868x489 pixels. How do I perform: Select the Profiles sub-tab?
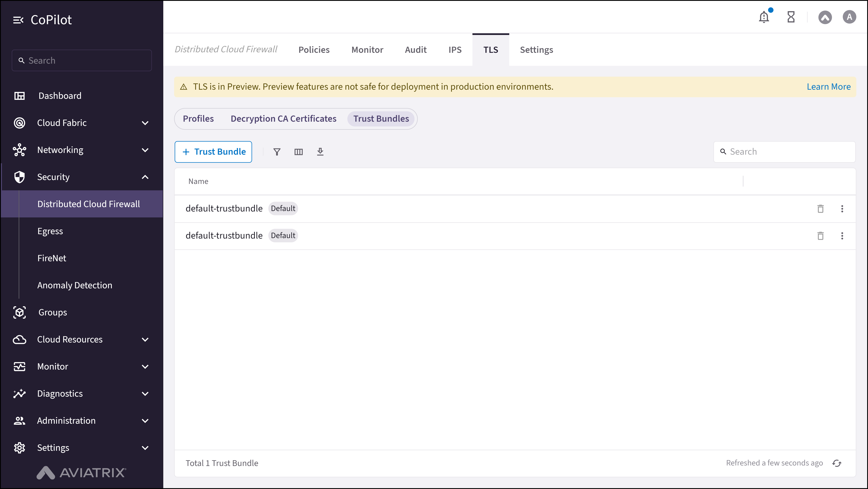click(x=198, y=119)
